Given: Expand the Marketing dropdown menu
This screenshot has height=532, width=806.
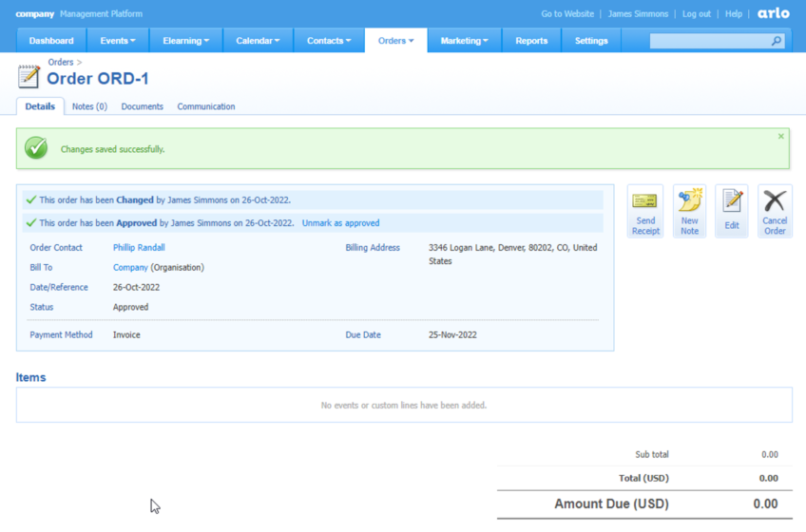Looking at the screenshot, I should click(x=464, y=41).
